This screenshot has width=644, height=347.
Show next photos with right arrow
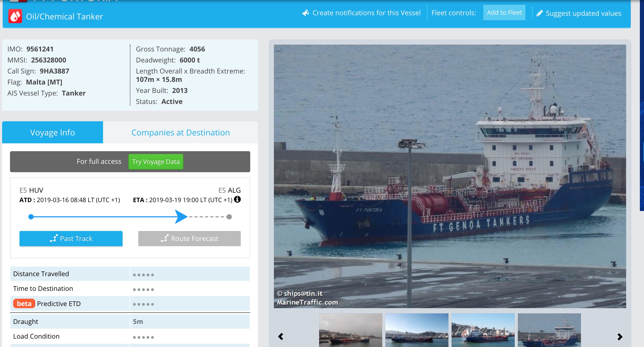620,337
